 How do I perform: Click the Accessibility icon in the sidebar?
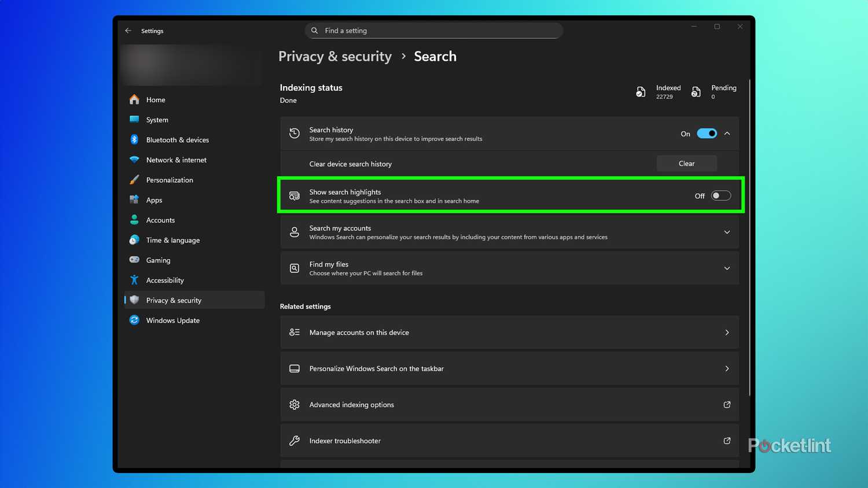pos(134,280)
